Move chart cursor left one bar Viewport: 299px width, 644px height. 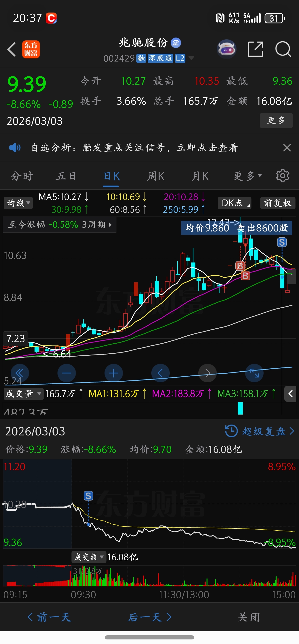coord(160,373)
